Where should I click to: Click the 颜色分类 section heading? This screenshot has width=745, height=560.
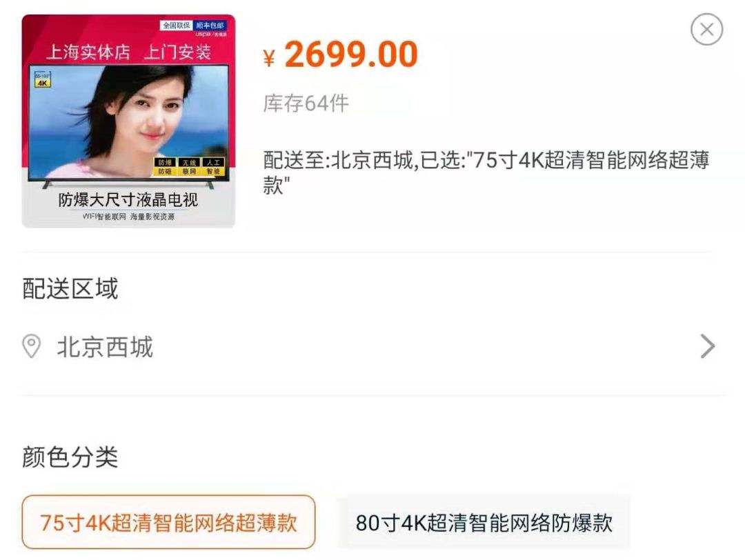(x=70, y=457)
